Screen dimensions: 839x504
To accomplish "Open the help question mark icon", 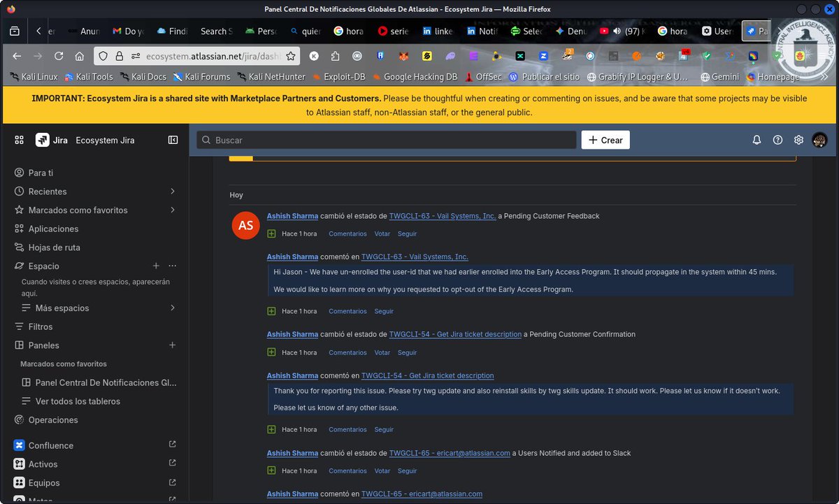I will [777, 140].
